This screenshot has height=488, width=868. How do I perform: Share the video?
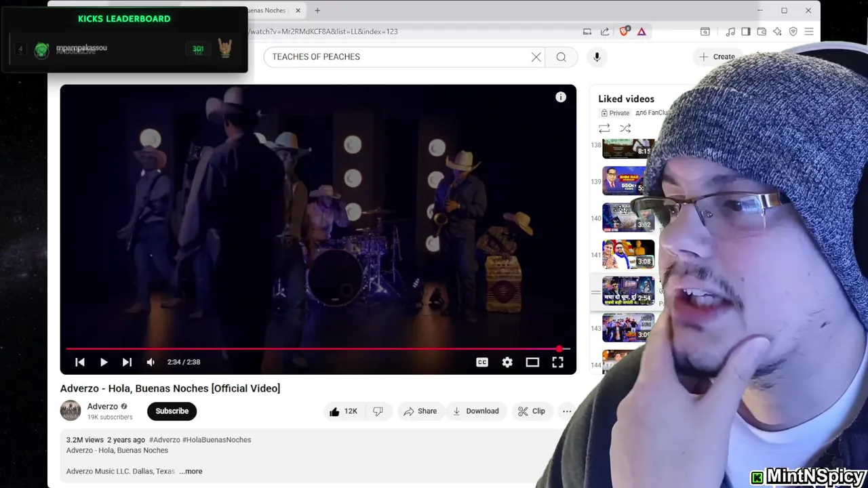click(x=420, y=411)
